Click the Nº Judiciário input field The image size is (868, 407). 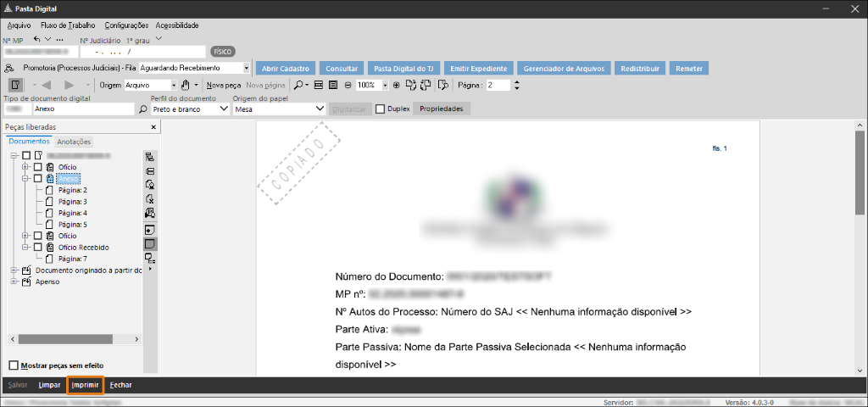click(x=142, y=52)
